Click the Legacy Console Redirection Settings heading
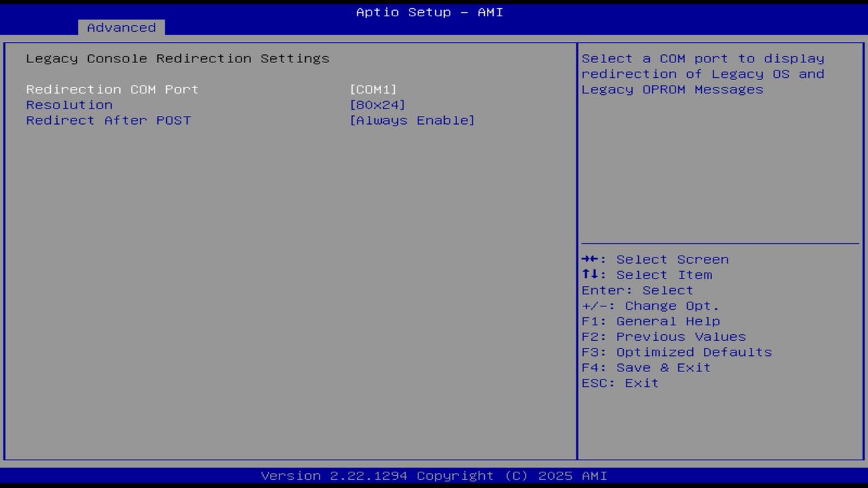 click(x=177, y=58)
